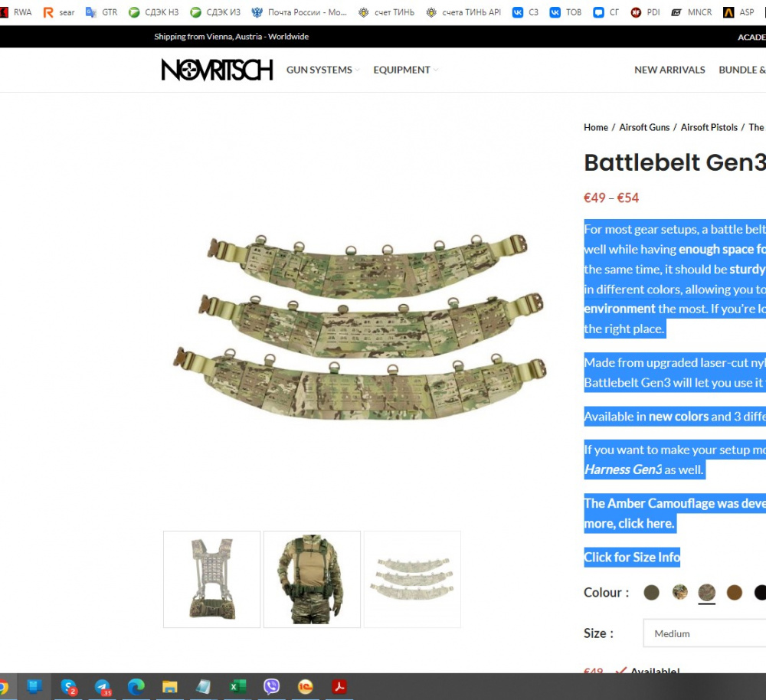Open the MNCR bookmark

691,12
